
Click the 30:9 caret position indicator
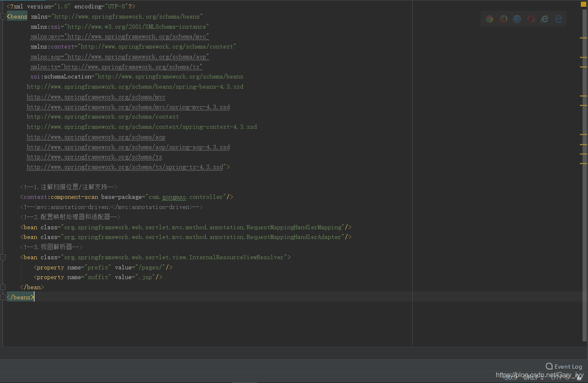click(511, 378)
